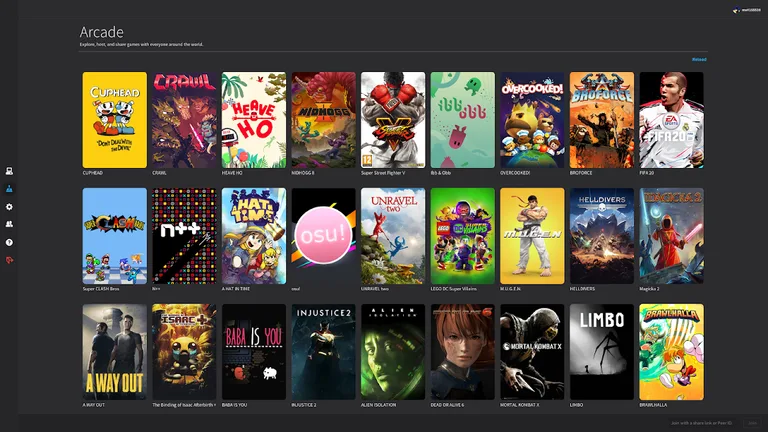Choose the A Way Out cover
This screenshot has height=432, width=768.
click(x=114, y=352)
